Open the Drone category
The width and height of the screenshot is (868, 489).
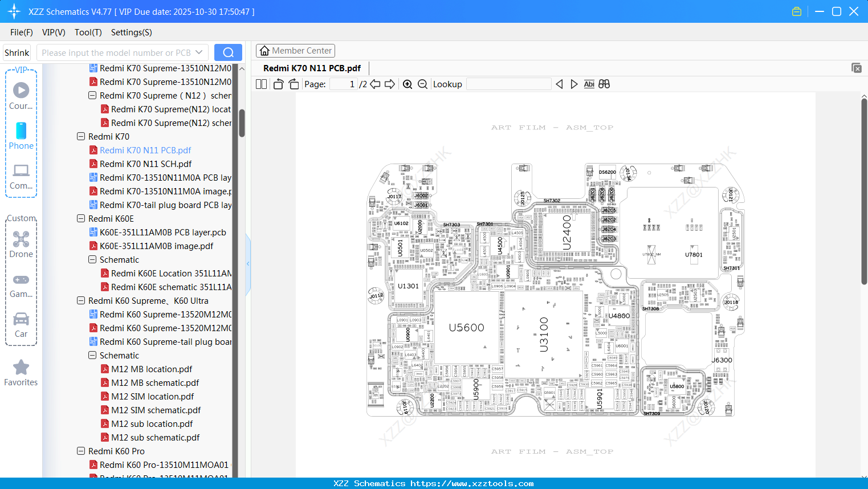tap(21, 244)
